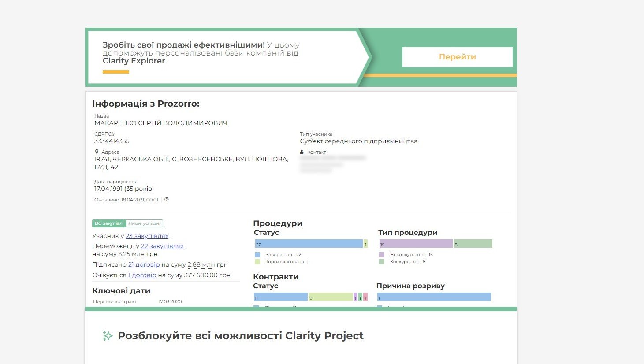Click the green 8 bar in Тип процедури
Viewport: 644px width, 364px height.
(473, 244)
